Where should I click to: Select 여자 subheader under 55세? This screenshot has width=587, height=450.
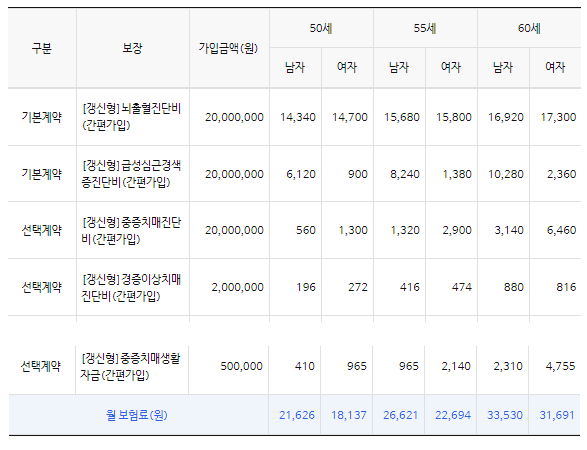pos(451,67)
